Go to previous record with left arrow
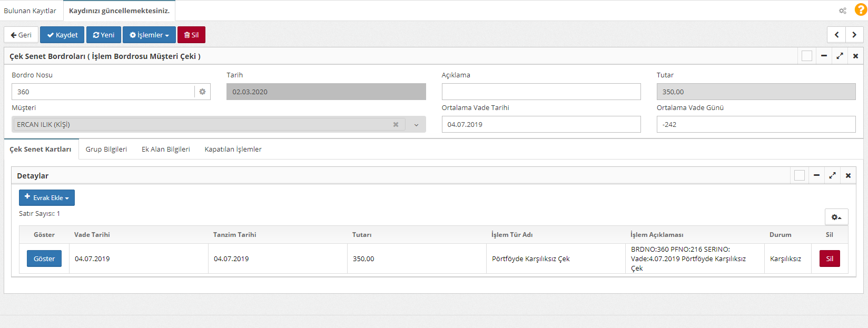 (836, 35)
